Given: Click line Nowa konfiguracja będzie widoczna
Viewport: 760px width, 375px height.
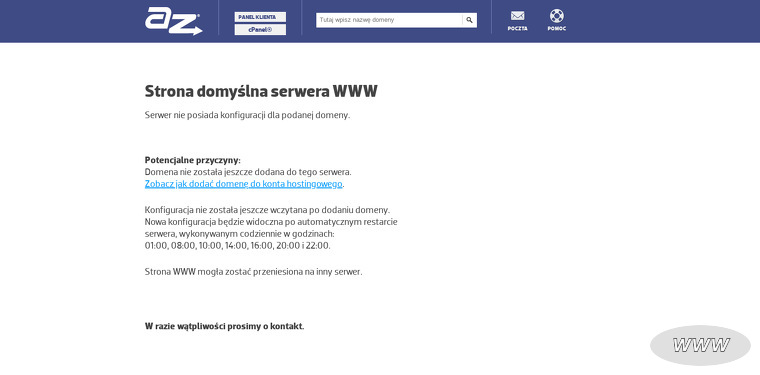Looking at the screenshot, I should click(x=271, y=222).
